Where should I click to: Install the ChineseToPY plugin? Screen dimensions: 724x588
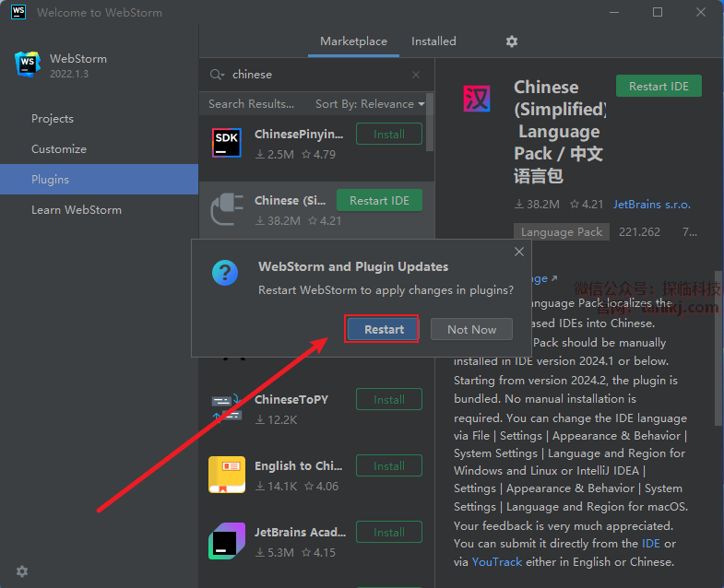388,400
